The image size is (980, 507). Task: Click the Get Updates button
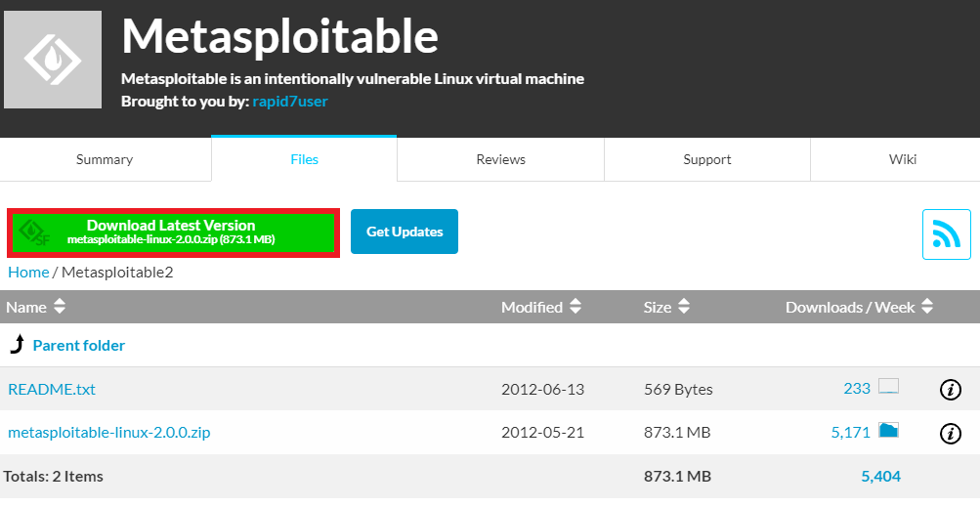405,232
